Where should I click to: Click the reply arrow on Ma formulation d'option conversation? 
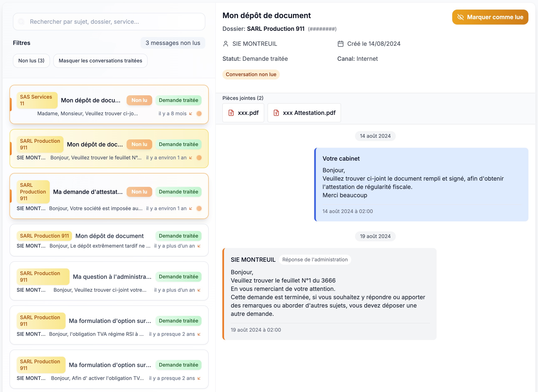[198, 334]
